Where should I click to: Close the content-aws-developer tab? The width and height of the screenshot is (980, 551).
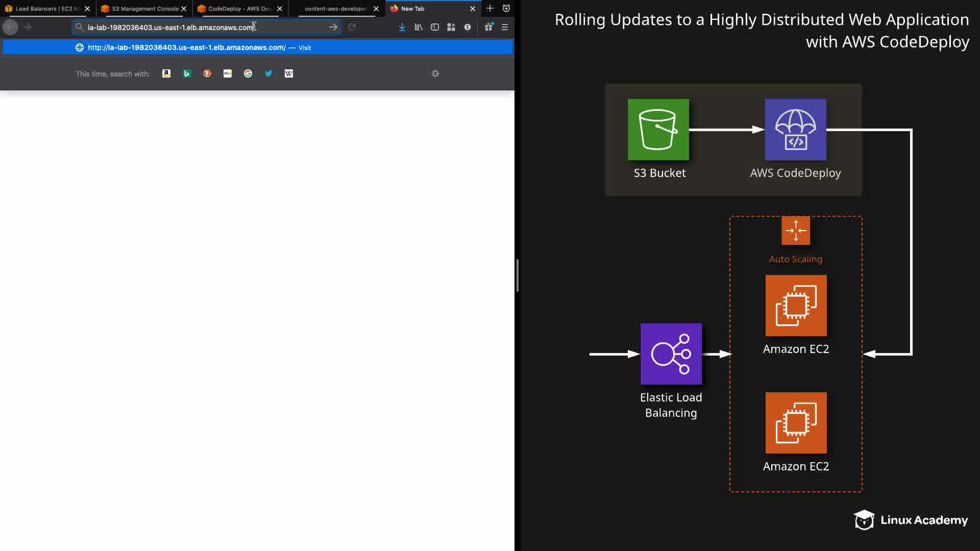click(376, 9)
